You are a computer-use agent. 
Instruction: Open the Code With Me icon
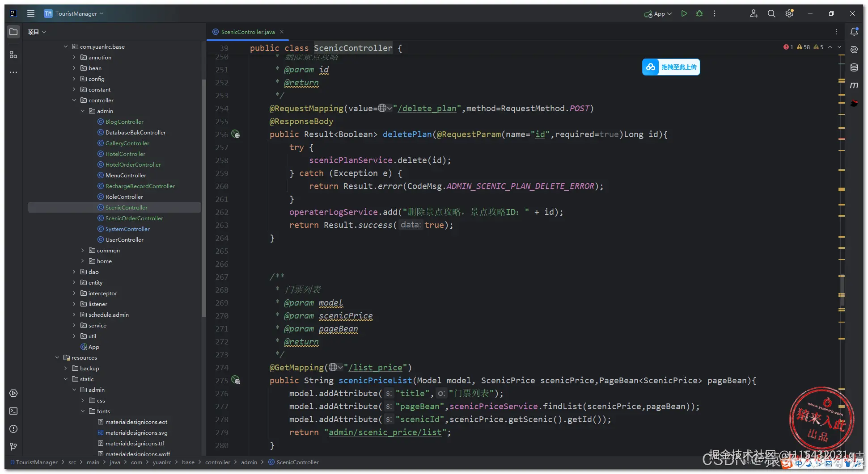tap(754, 13)
